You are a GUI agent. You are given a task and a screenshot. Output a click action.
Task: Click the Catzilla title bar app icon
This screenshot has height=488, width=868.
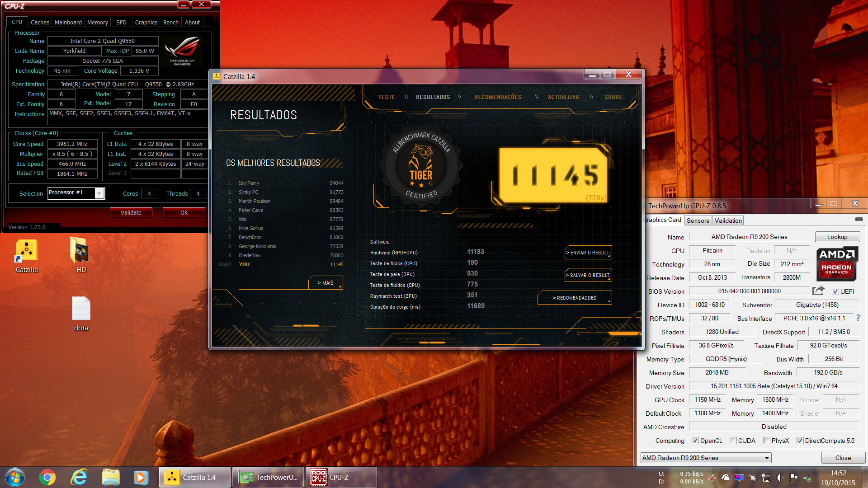click(x=216, y=76)
